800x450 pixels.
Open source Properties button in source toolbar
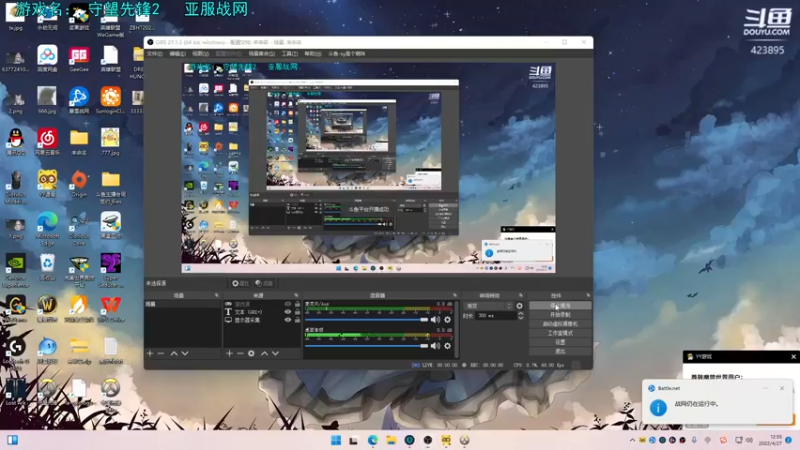coord(240,283)
